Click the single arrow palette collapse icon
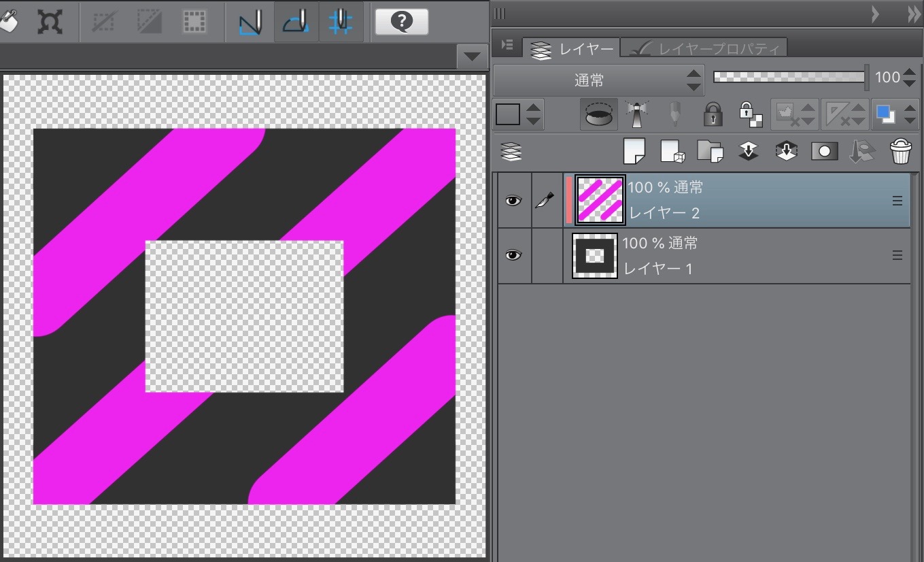This screenshot has width=924, height=562. 876,14
